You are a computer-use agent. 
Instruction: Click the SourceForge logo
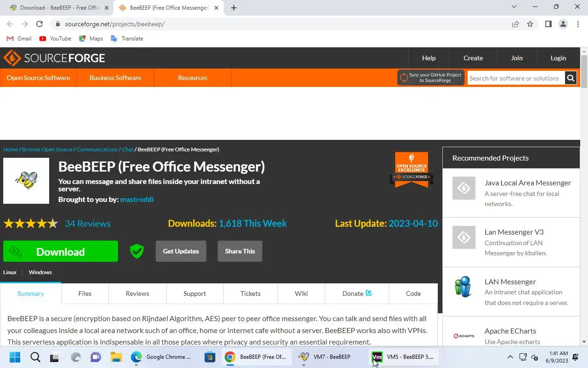[x=54, y=58]
